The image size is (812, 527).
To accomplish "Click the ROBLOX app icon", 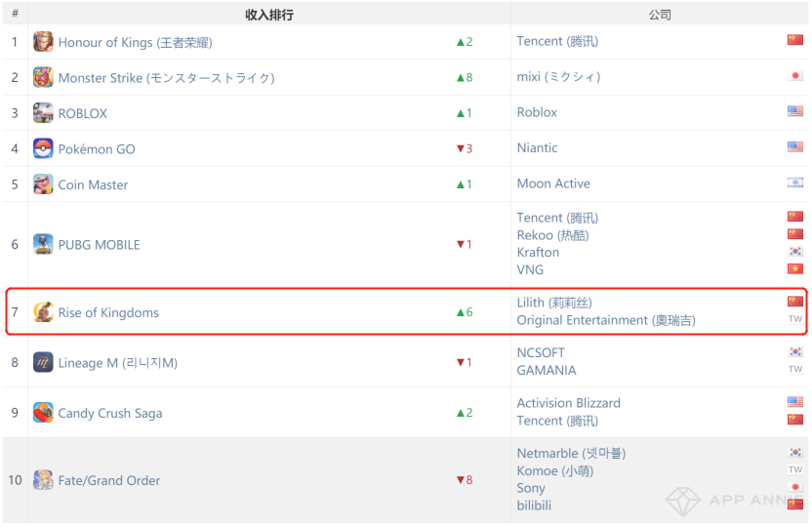I will pyautogui.click(x=43, y=113).
